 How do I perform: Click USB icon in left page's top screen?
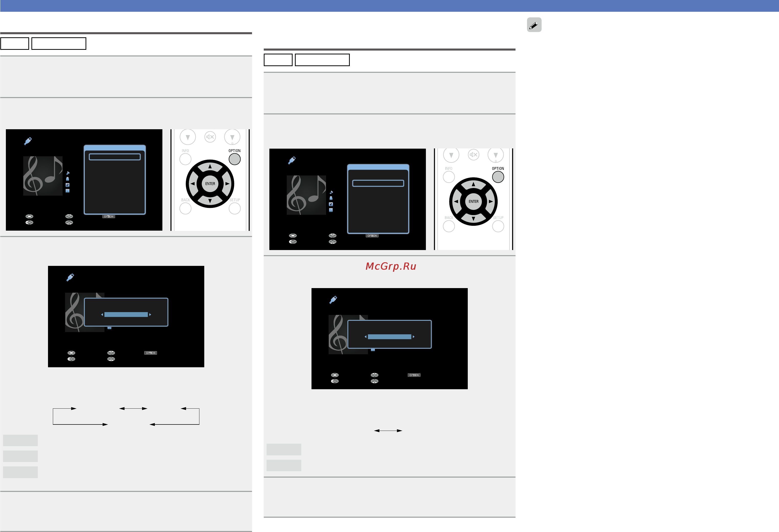pos(28,141)
